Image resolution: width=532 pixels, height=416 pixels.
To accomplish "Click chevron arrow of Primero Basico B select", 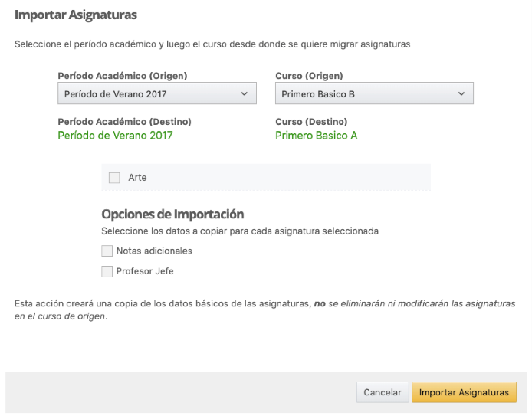I will [461, 94].
